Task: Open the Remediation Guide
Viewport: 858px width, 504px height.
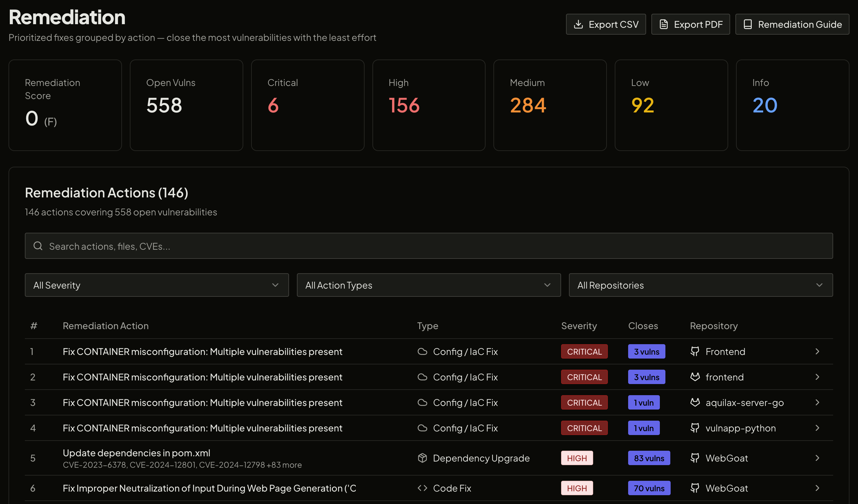Action: (792, 24)
